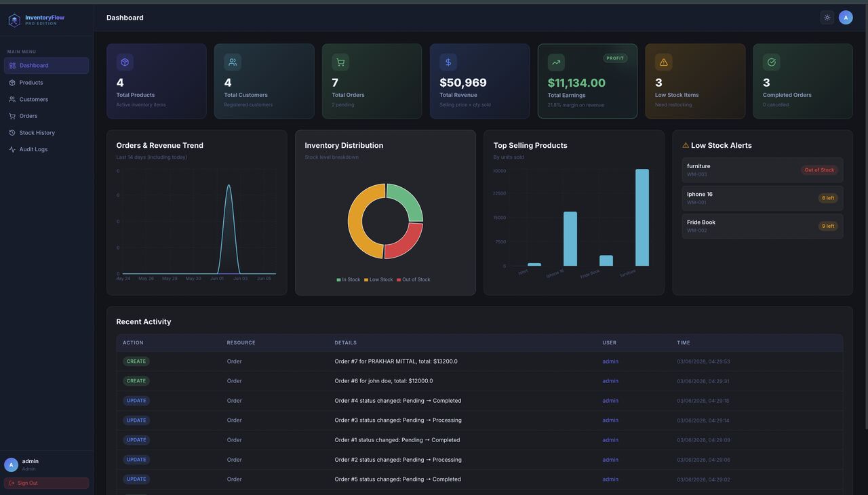Open the furniture low stock alert
This screenshot has width=868, height=495.
coord(762,170)
